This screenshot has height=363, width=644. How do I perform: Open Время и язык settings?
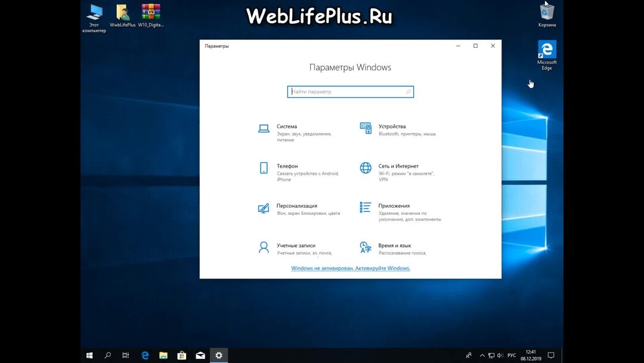point(396,245)
